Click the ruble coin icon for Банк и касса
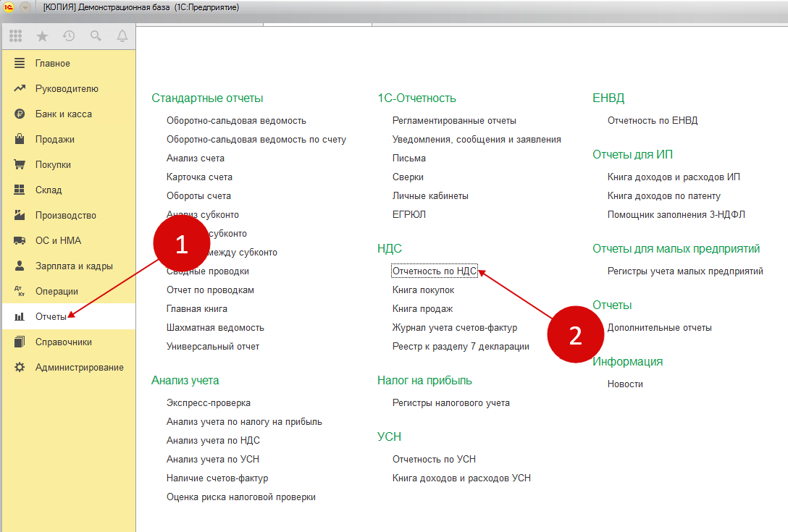The width and height of the screenshot is (788, 532). [x=20, y=114]
